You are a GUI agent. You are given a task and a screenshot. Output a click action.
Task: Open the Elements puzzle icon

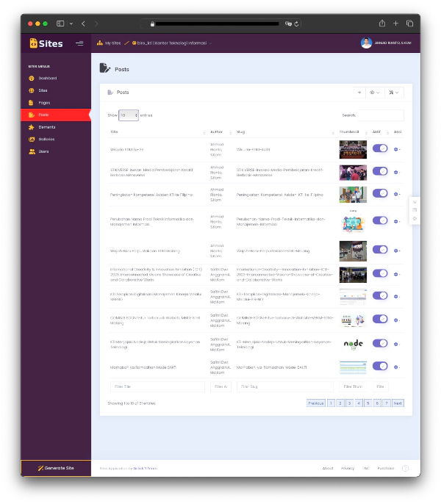tap(32, 127)
